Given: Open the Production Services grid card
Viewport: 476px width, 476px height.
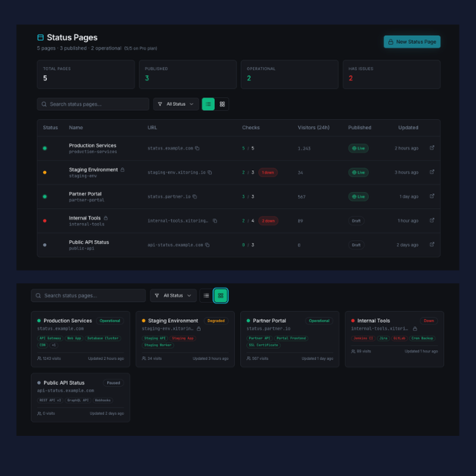Looking at the screenshot, I should pyautogui.click(x=80, y=339).
